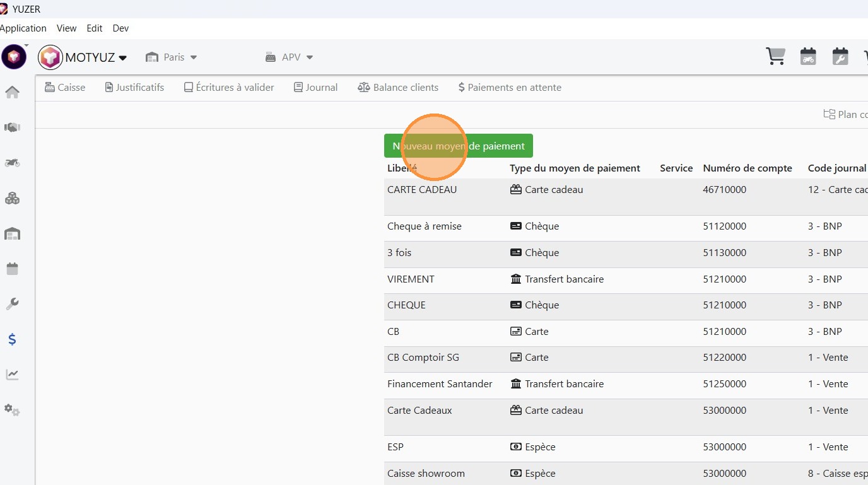Click account number 51130000

[x=724, y=253]
